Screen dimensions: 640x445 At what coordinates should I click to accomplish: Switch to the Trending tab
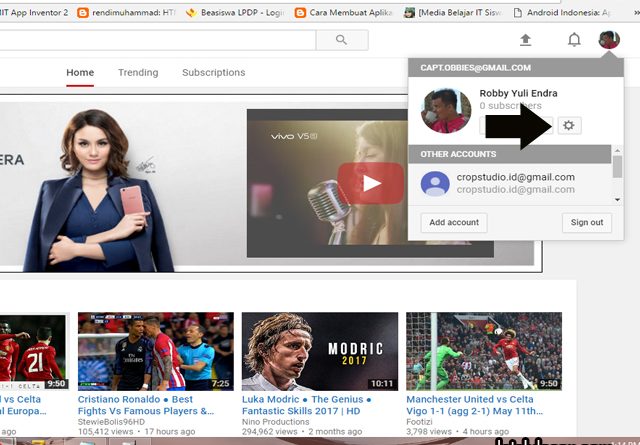[138, 72]
